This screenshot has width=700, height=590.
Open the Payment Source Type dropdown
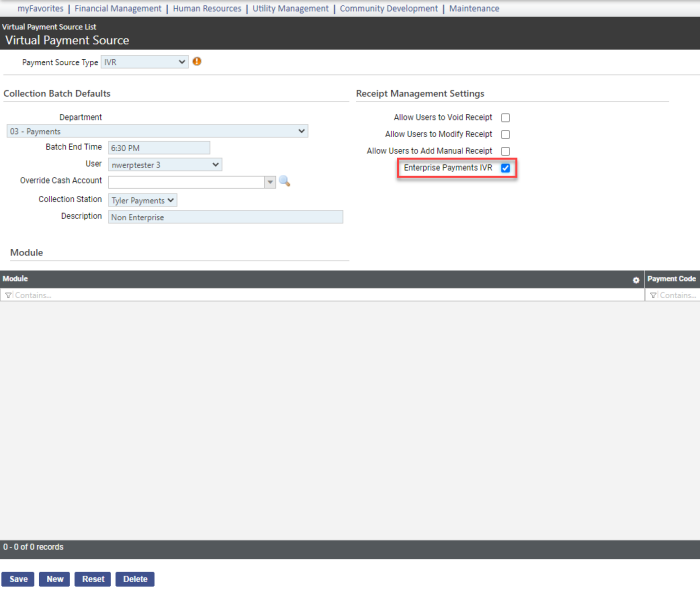click(x=144, y=62)
